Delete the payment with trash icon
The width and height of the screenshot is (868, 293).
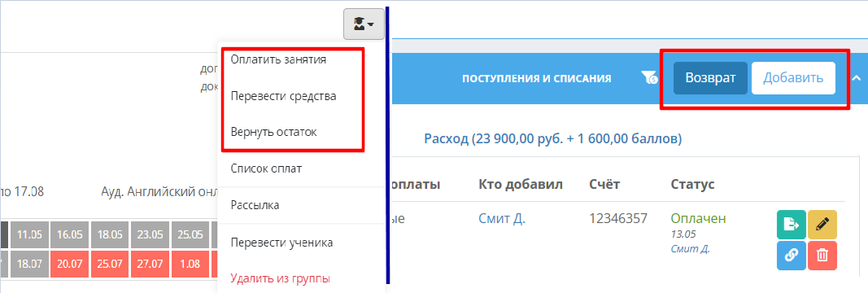822,256
